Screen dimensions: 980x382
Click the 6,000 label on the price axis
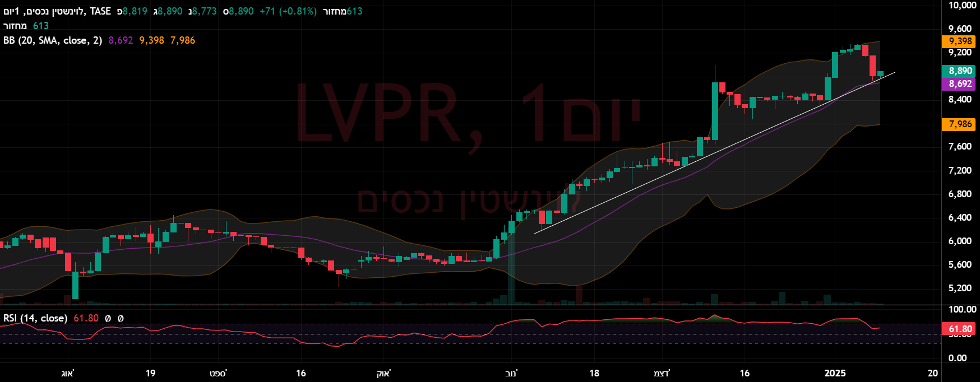[960, 241]
